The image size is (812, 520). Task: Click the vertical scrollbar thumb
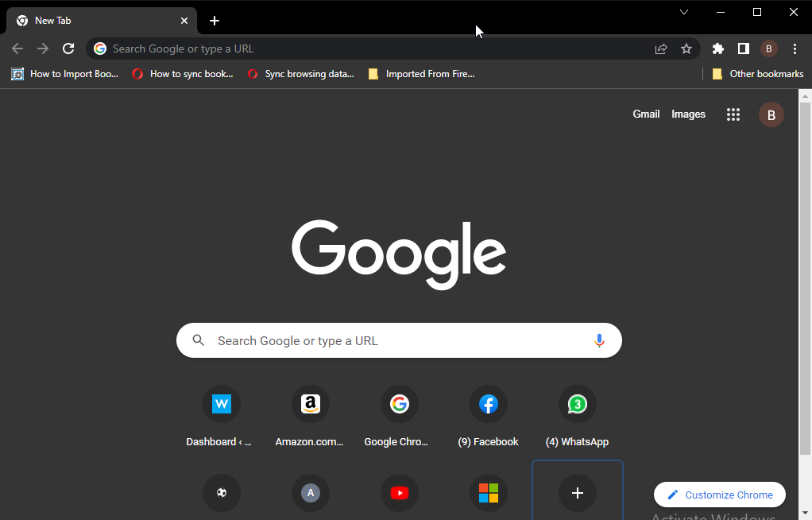[805, 279]
